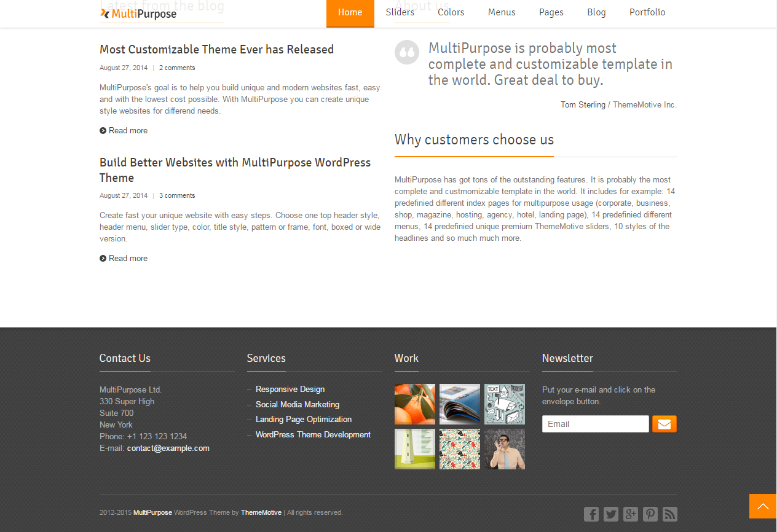Go to the Blog menu item
This screenshot has width=777, height=532.
pyautogui.click(x=596, y=12)
